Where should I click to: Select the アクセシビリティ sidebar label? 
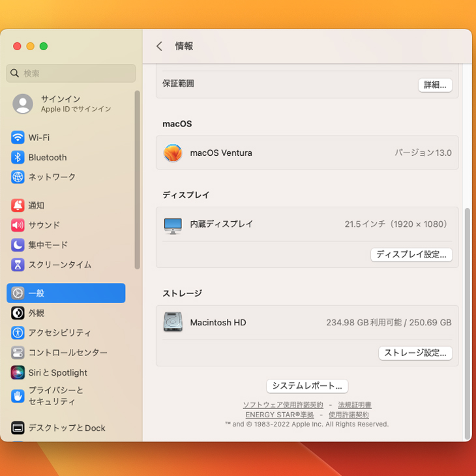click(x=59, y=333)
